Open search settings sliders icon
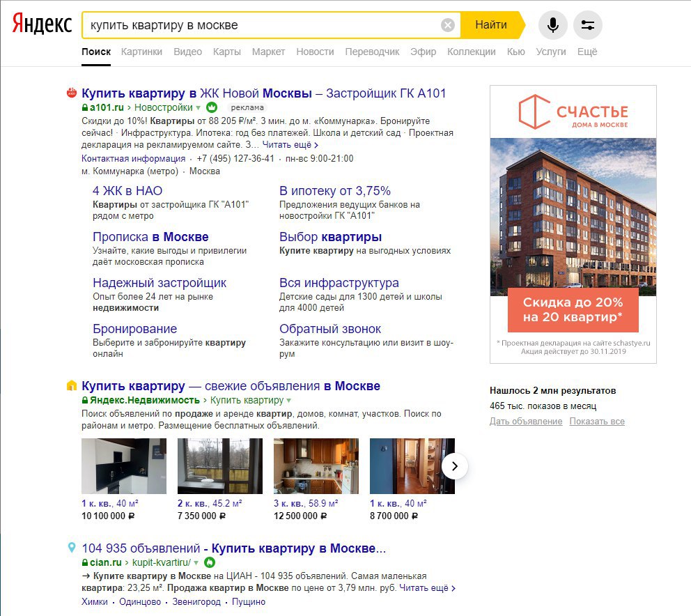The height and width of the screenshot is (616, 691). [x=587, y=24]
